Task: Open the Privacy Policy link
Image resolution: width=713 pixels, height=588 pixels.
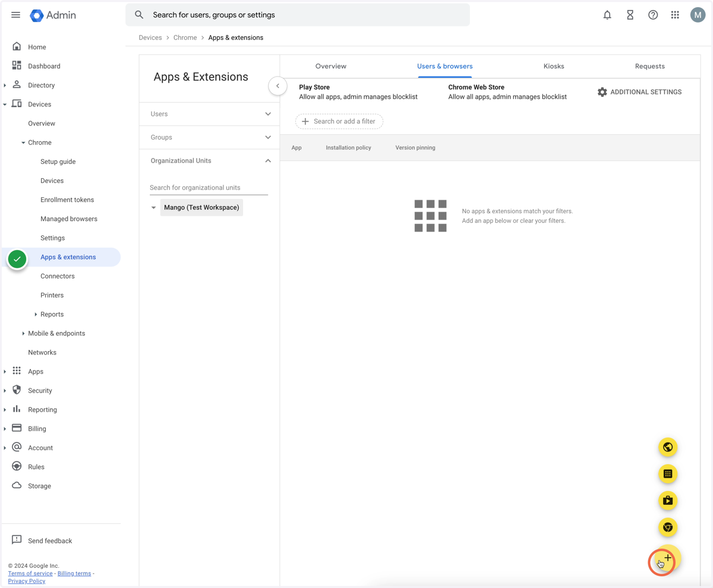Action: click(27, 581)
